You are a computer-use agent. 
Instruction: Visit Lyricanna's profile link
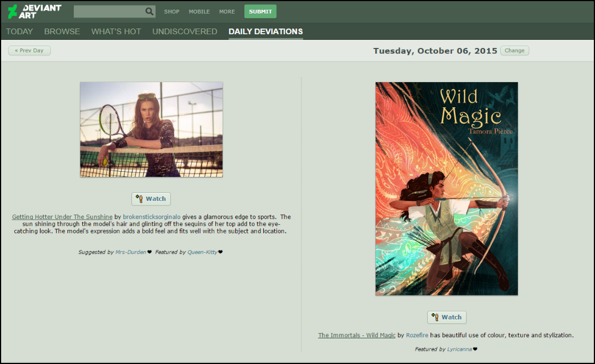[x=459, y=349]
